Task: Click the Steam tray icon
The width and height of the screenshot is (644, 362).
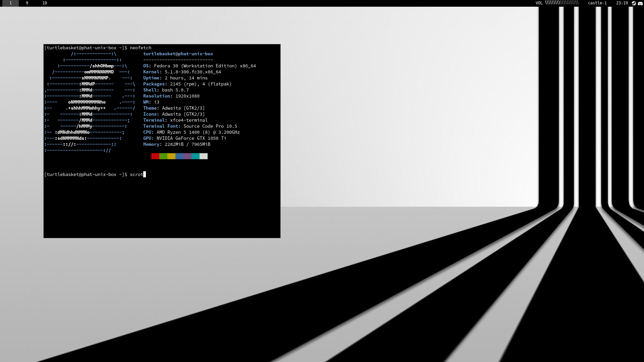Action: tap(634, 3)
